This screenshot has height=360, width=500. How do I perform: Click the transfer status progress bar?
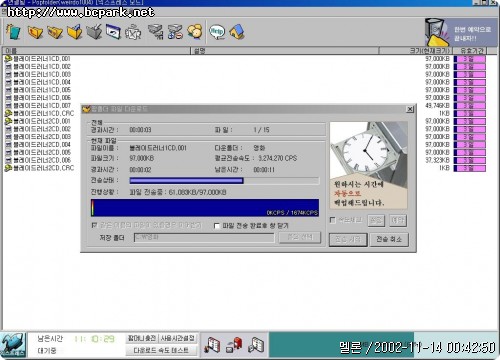click(x=224, y=181)
